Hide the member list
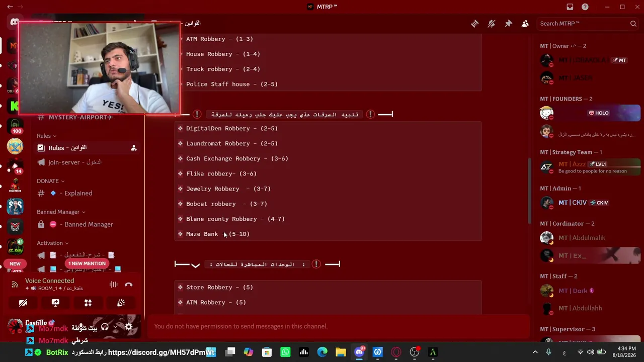This screenshot has height=362, width=644. point(525,24)
